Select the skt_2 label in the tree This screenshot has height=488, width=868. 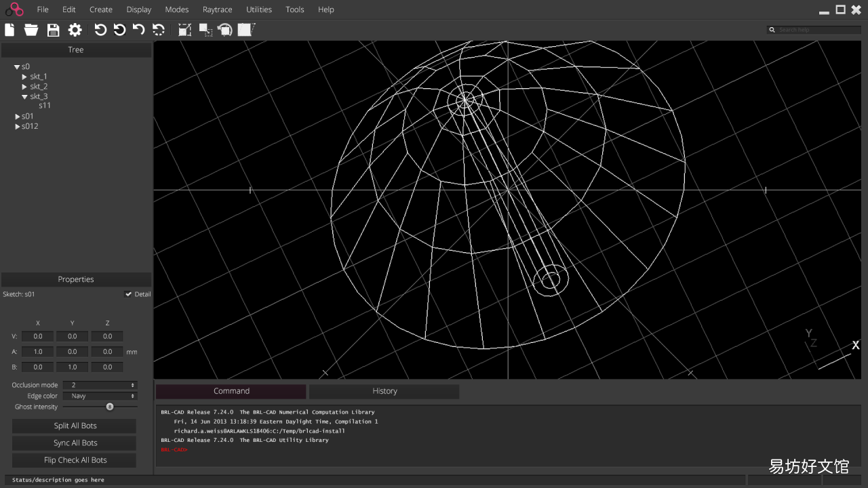pyautogui.click(x=39, y=87)
